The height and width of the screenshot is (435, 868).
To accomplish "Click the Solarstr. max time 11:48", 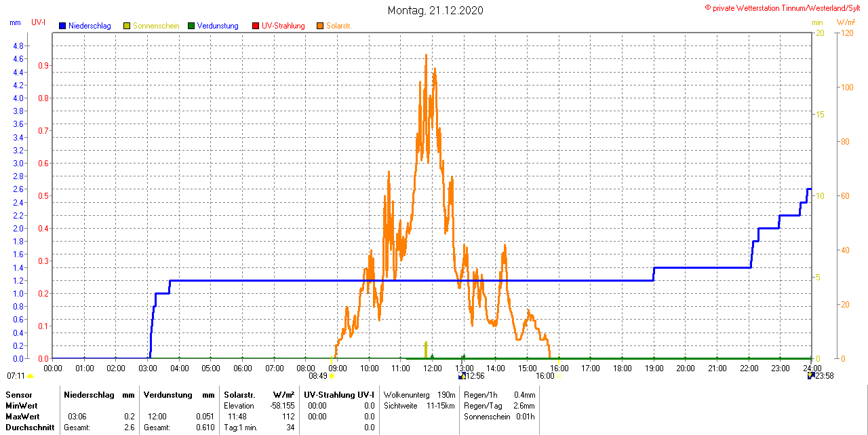I will [x=237, y=416].
